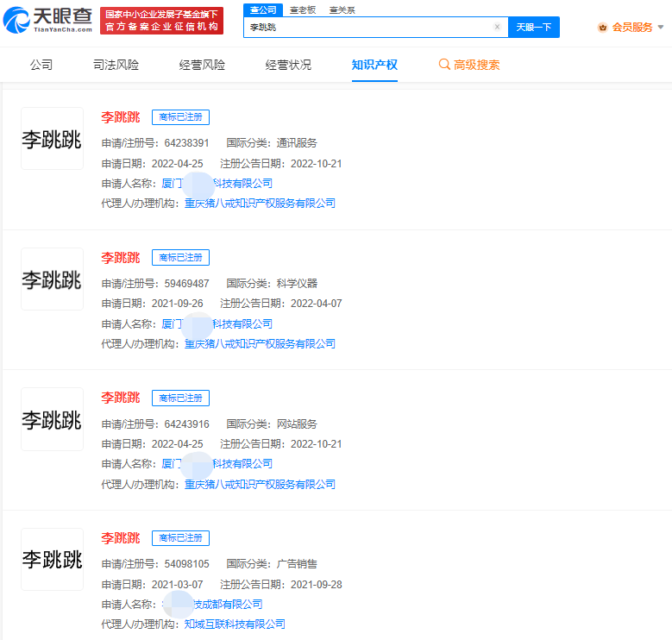672x640 pixels.
Task: Open 李跳跳 title of 广告销售 trademark
Action: (121, 538)
